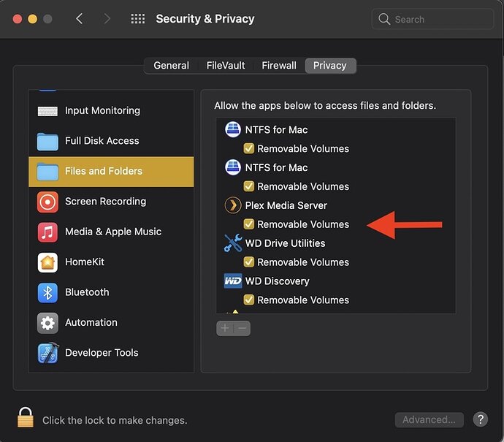
Task: Select Files and Folders category
Action: click(111, 172)
